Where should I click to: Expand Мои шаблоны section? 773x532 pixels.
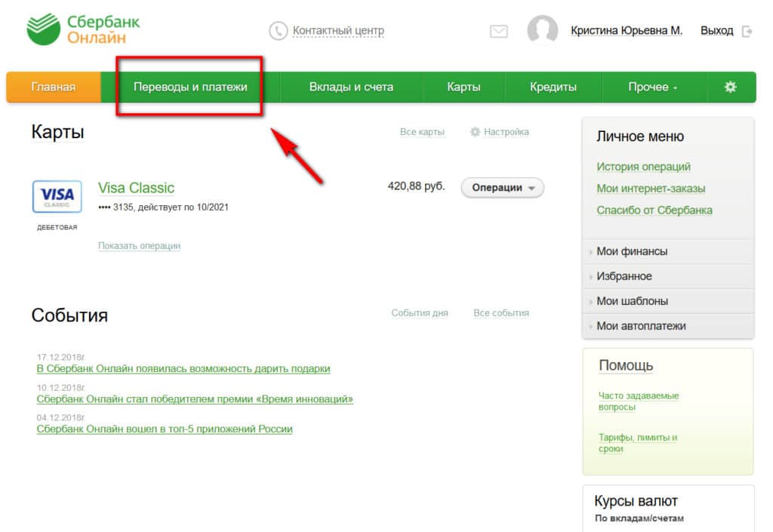[x=667, y=301]
